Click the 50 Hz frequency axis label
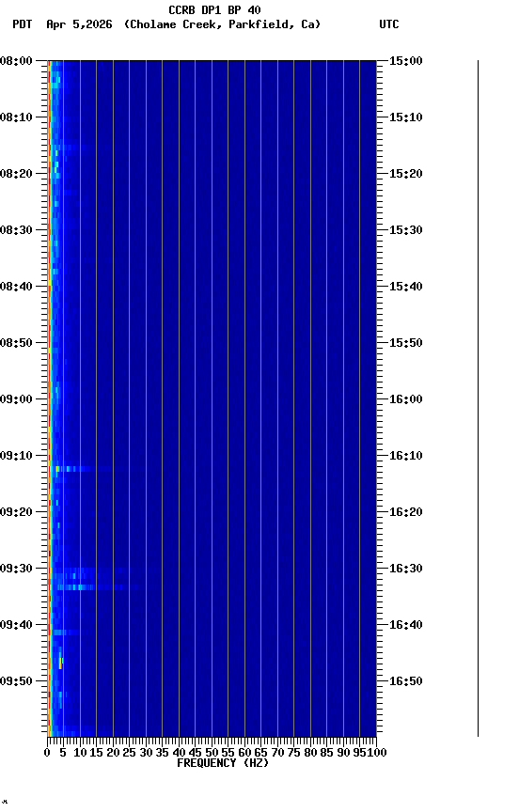519x812 pixels. pyautogui.click(x=212, y=753)
